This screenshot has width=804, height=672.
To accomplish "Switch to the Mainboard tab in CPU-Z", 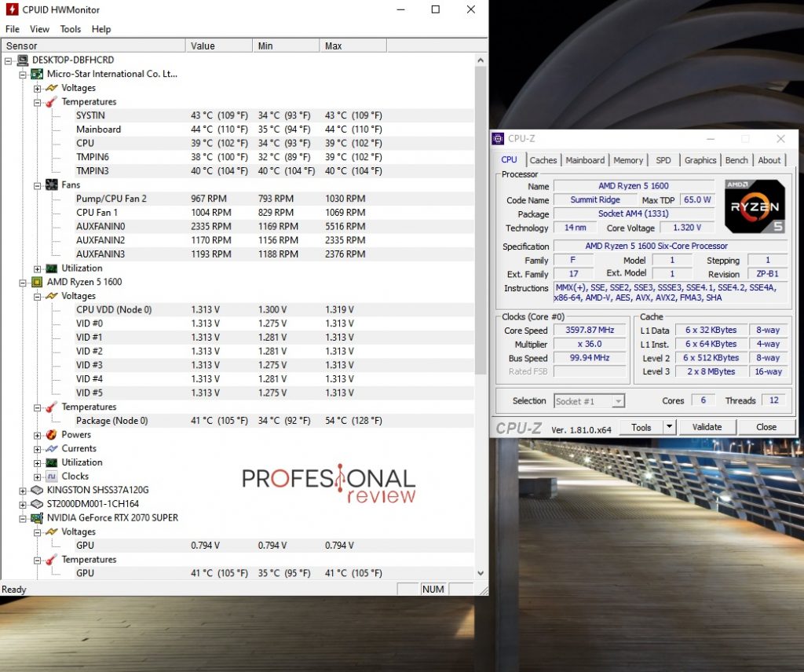I will pyautogui.click(x=585, y=160).
